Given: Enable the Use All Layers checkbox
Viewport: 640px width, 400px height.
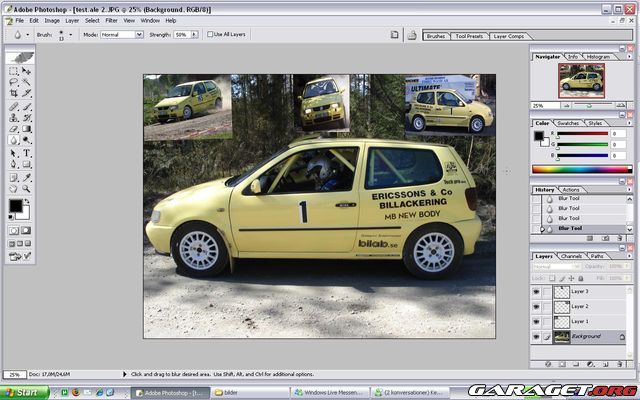Looking at the screenshot, I should (210, 34).
